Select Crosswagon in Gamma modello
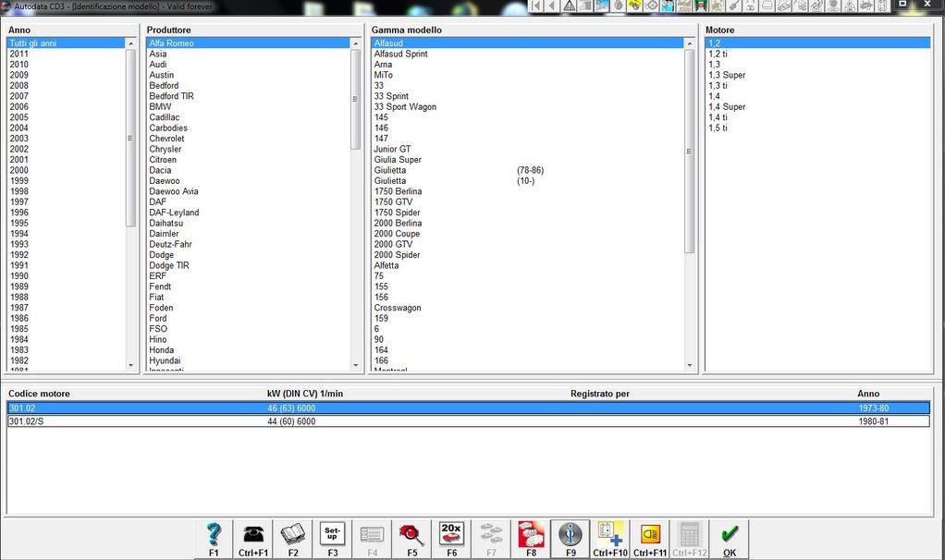The image size is (945, 560). [528, 308]
